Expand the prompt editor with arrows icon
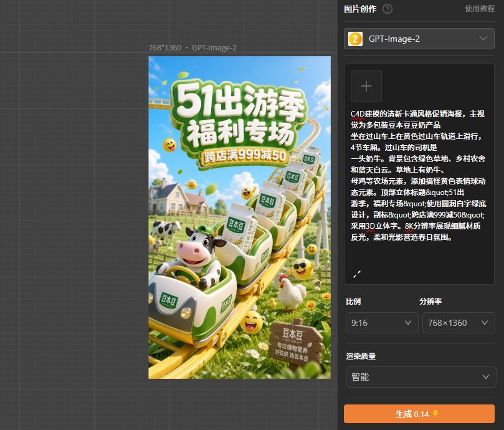The image size is (504, 430). [x=357, y=274]
